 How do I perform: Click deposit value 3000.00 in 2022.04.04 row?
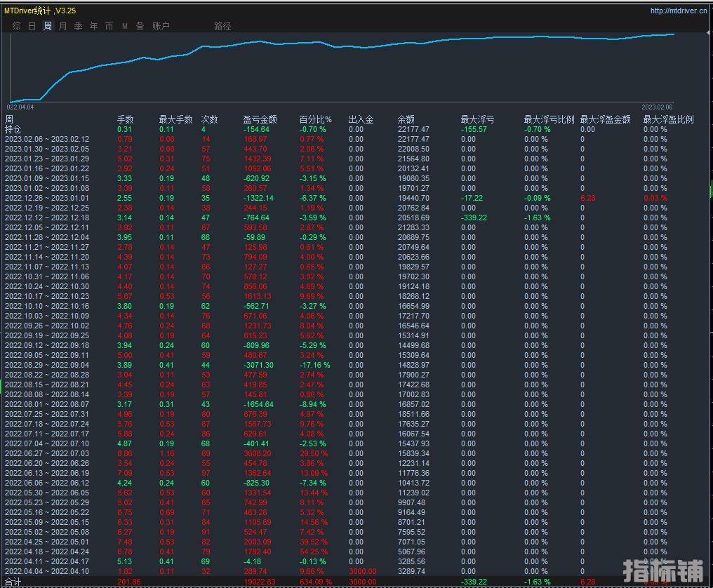pos(362,572)
